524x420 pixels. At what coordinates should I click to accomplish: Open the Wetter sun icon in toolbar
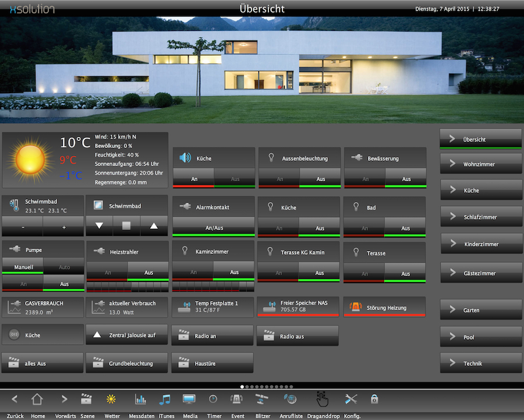pos(112,400)
